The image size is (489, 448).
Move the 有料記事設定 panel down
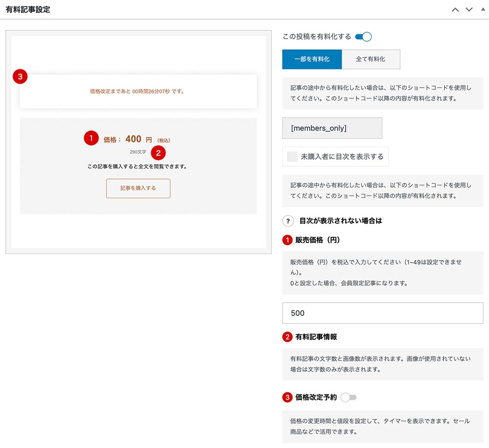[x=469, y=9]
